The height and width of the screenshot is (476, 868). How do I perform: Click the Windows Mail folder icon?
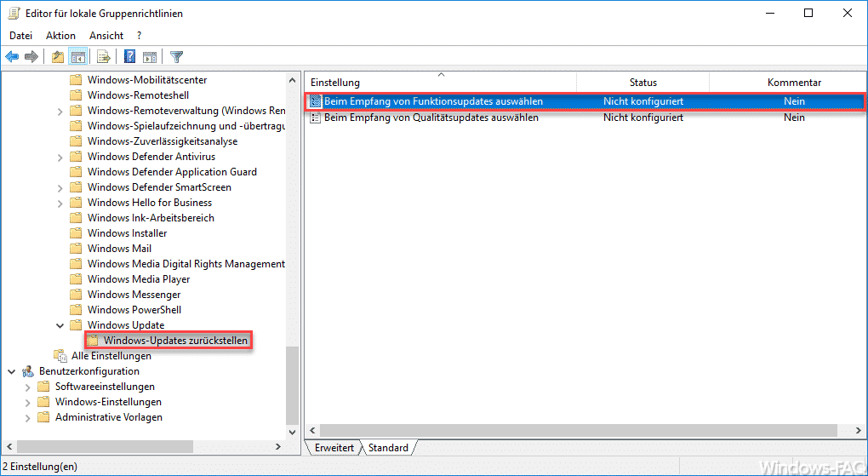[x=76, y=249]
